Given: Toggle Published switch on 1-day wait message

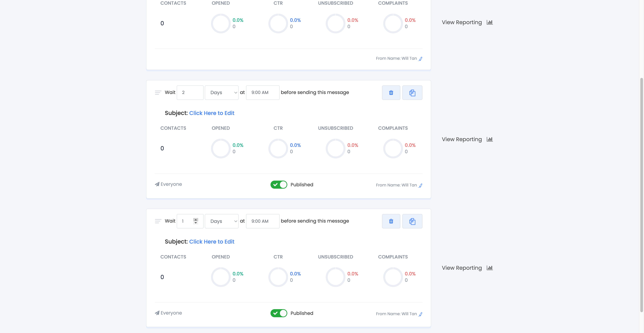Looking at the screenshot, I should click(x=279, y=313).
